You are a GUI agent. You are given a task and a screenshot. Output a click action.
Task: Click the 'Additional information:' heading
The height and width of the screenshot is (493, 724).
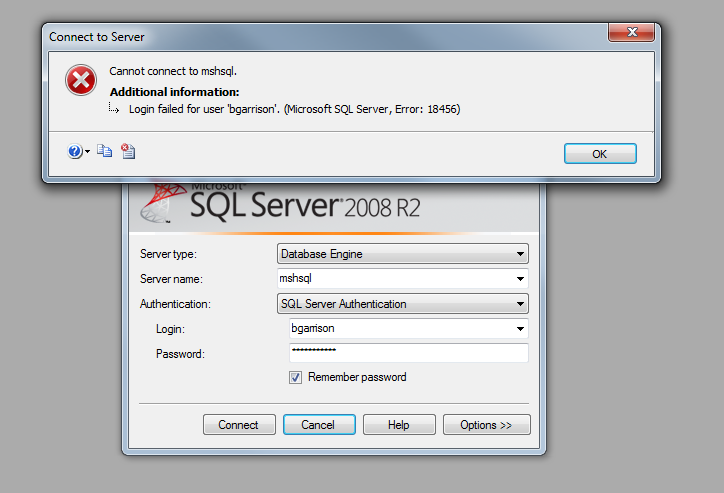pyautogui.click(x=175, y=92)
